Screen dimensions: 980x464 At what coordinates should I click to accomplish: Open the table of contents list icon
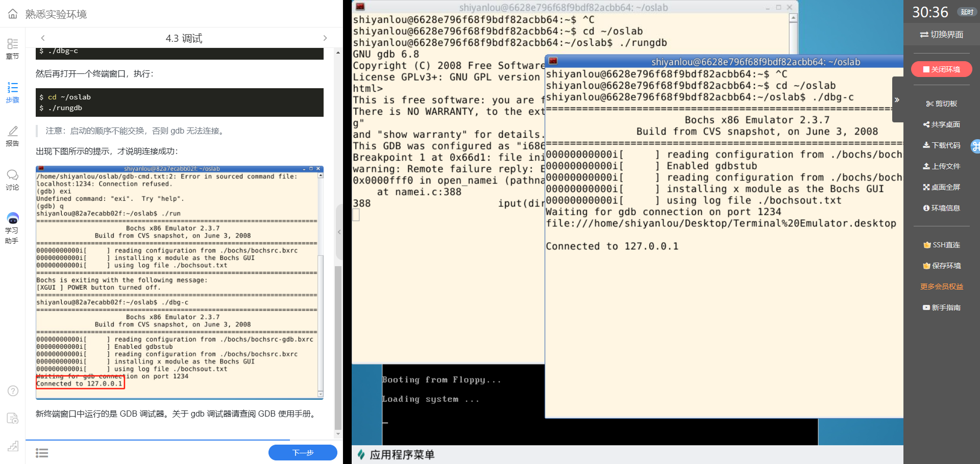tap(42, 453)
